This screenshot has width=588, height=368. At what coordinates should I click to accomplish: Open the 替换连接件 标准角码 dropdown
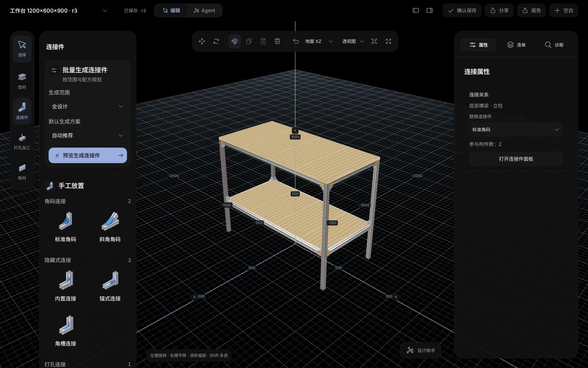point(516,130)
